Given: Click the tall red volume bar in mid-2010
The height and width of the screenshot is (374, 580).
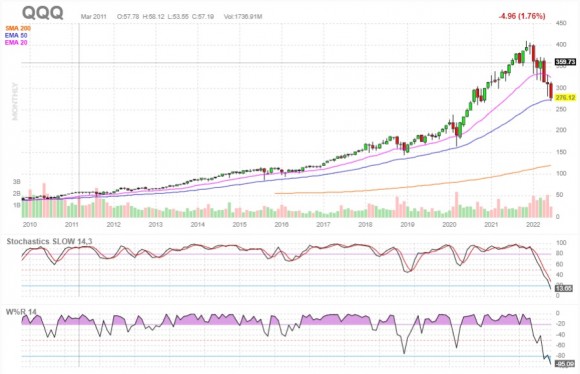Looking at the screenshot, I should tap(44, 200).
